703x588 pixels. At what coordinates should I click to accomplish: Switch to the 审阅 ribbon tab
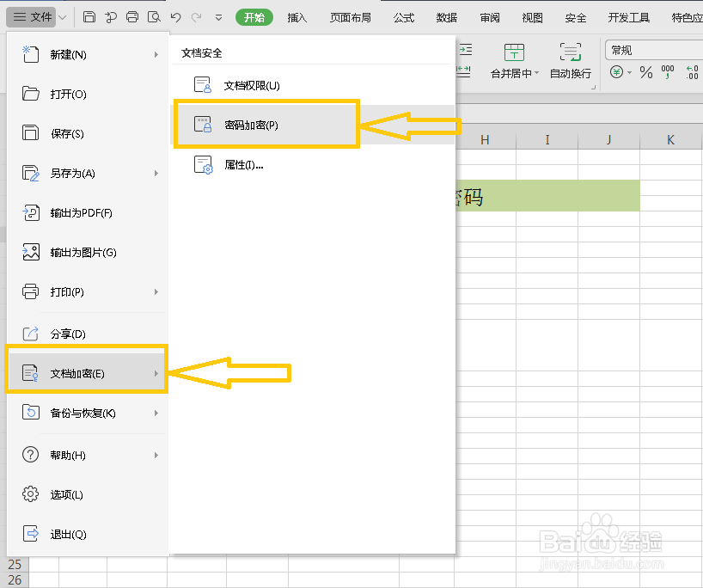pyautogui.click(x=490, y=17)
